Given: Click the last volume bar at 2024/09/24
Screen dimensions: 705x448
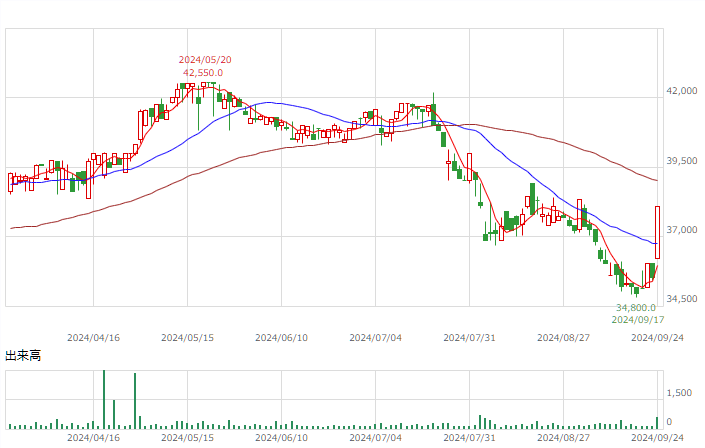Looking at the screenshot, I should pyautogui.click(x=657, y=423).
